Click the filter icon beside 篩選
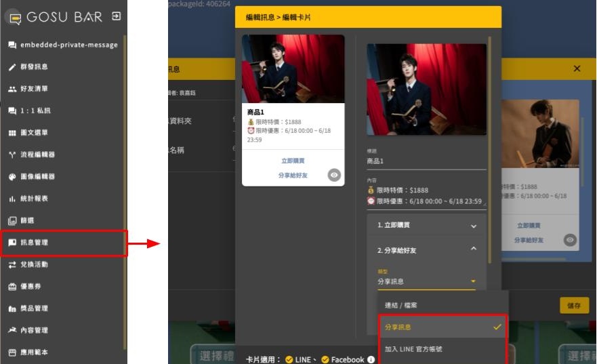Image resolution: width=597 pixels, height=364 pixels. pos(12,220)
